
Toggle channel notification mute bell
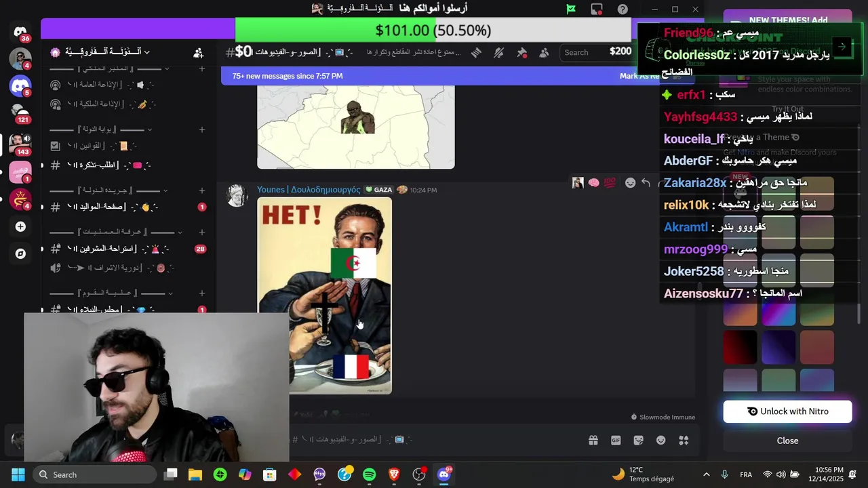click(499, 52)
